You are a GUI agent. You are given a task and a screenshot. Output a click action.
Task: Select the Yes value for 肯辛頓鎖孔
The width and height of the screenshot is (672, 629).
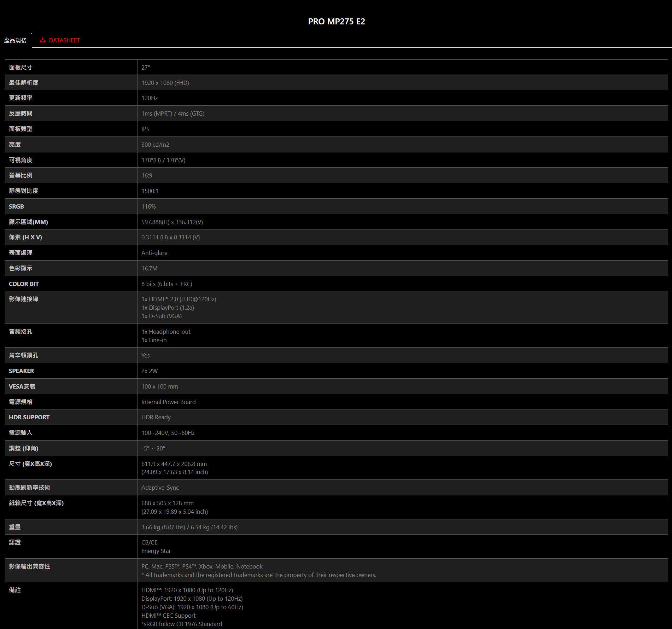[146, 355]
